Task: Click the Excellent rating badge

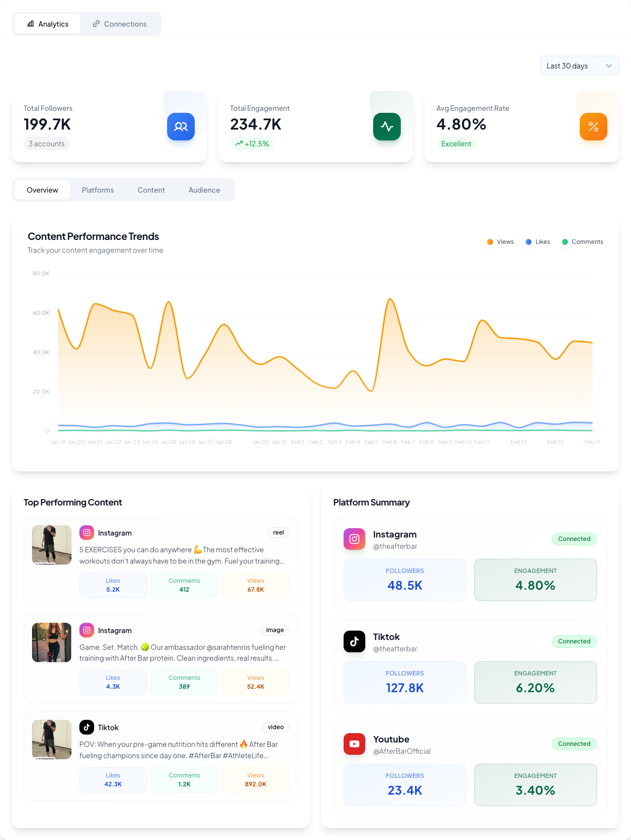Action: (456, 143)
